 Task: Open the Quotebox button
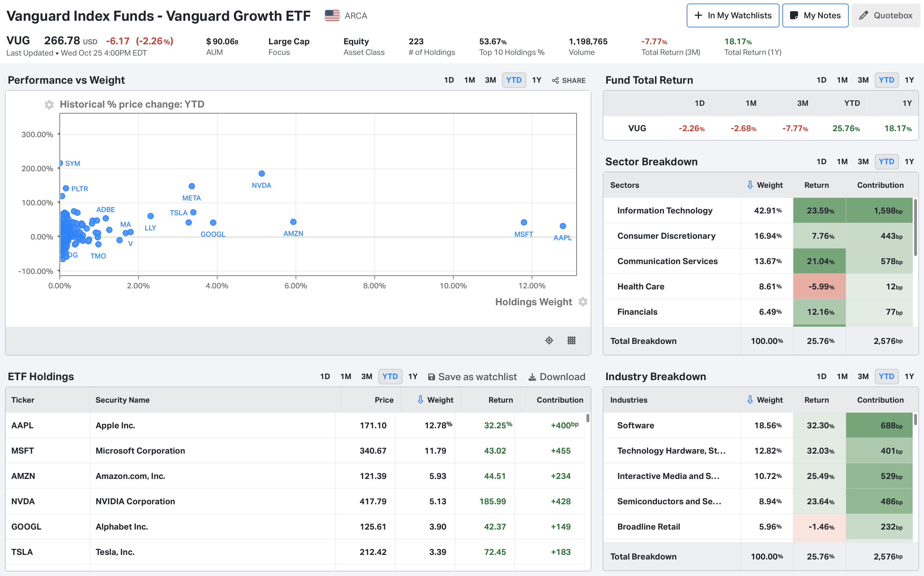[x=886, y=15]
